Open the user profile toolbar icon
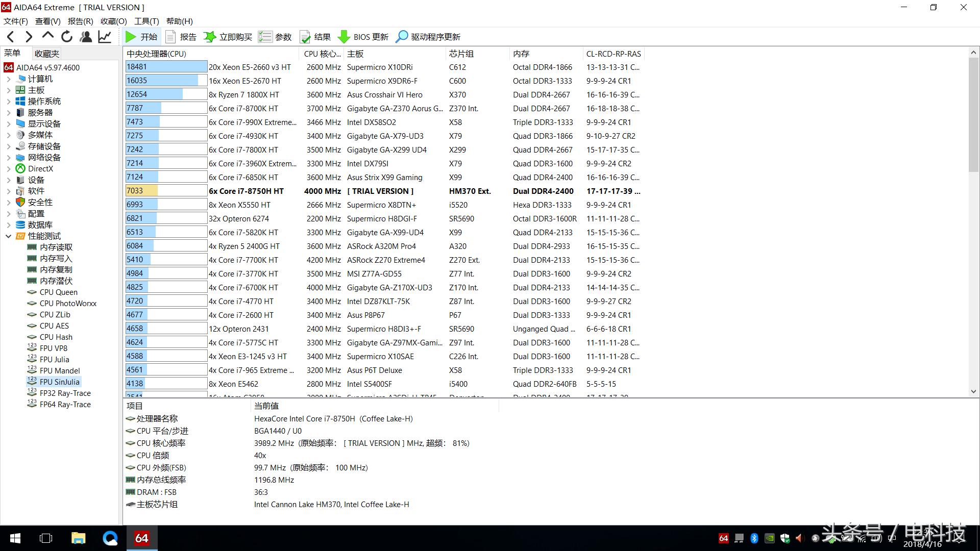This screenshot has width=980, height=551. 86,37
